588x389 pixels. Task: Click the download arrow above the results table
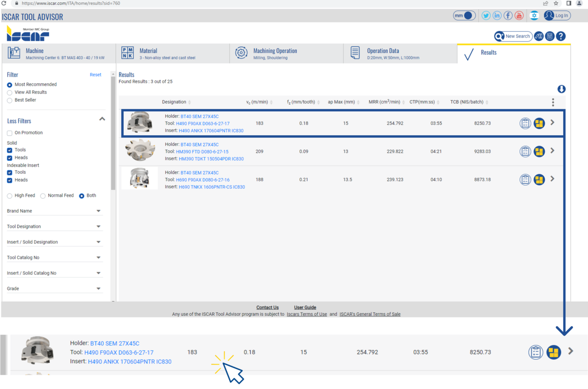(x=562, y=89)
